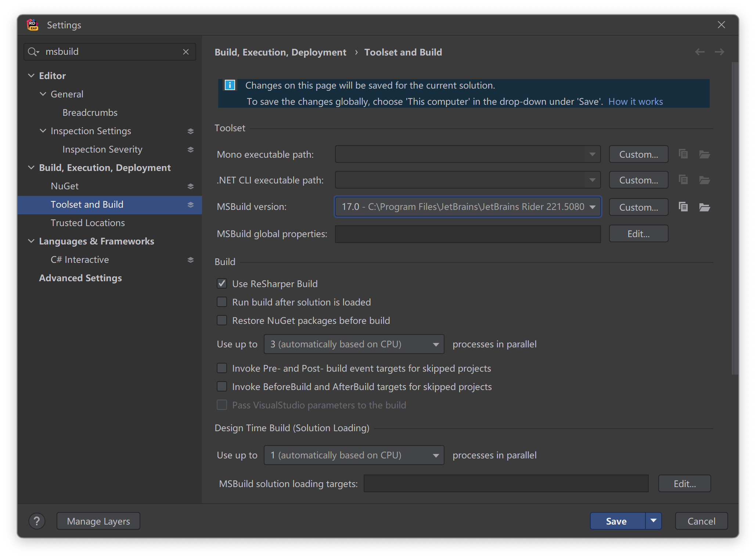Open the help question mark button

(x=37, y=521)
